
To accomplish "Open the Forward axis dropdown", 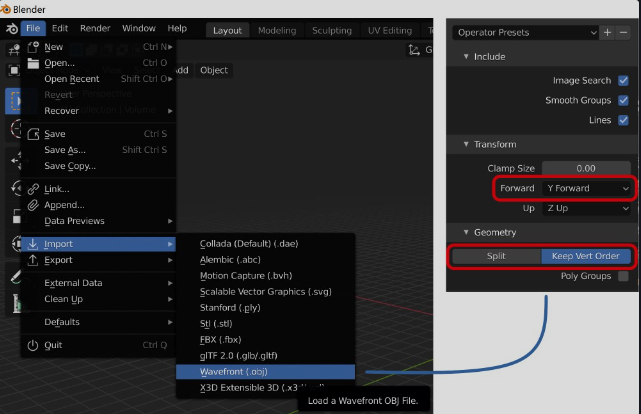I will click(x=586, y=188).
